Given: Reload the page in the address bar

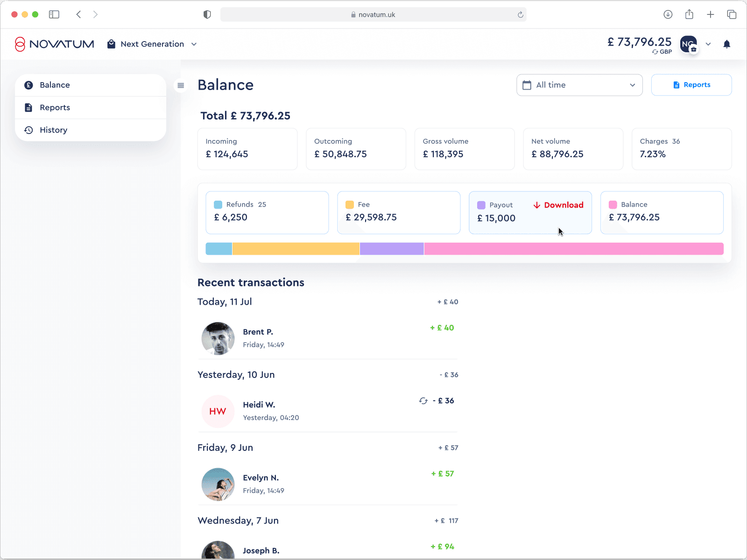Looking at the screenshot, I should 521,15.
